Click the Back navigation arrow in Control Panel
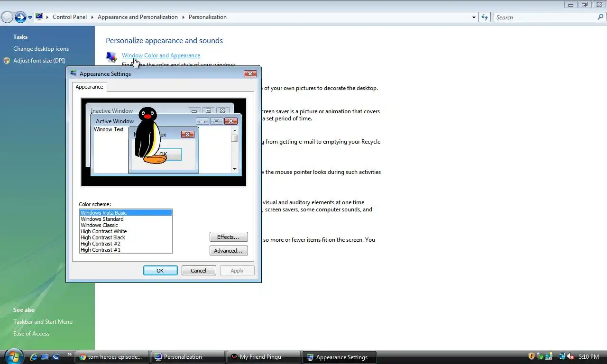This screenshot has height=364, width=607. (x=7, y=18)
